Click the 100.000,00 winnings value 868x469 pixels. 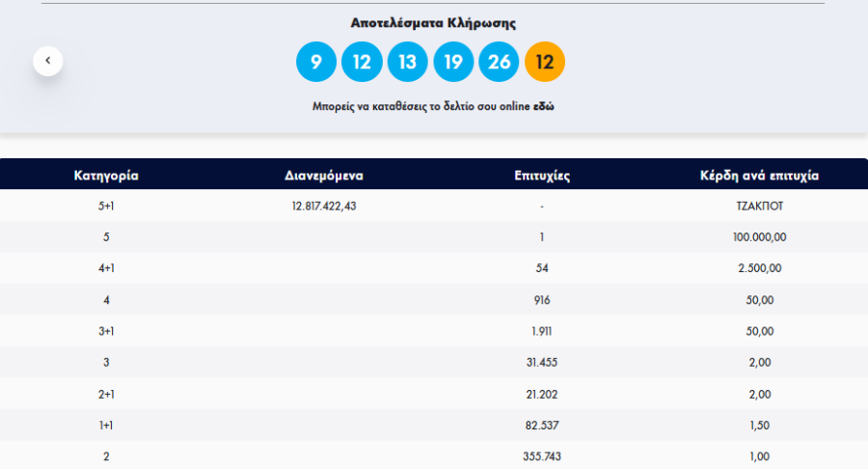(759, 237)
